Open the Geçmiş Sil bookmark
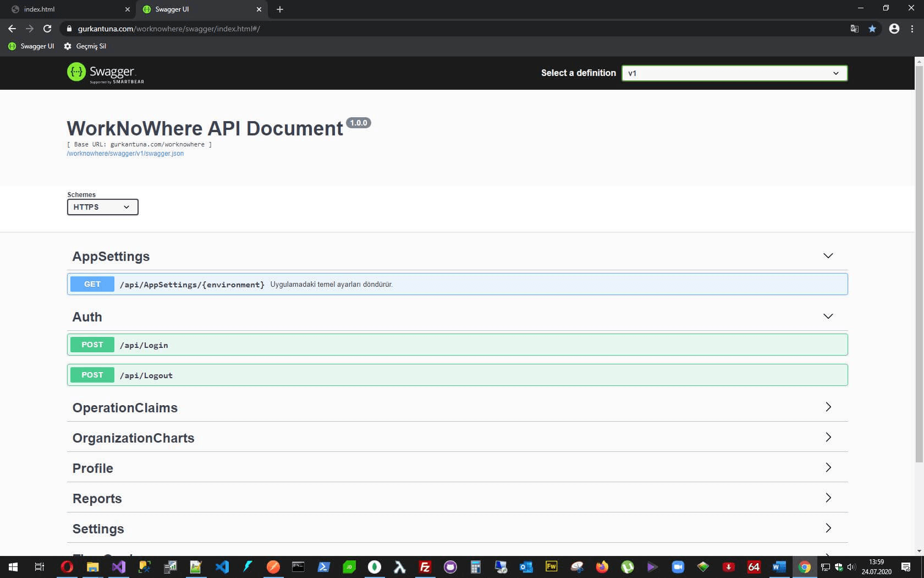 pyautogui.click(x=85, y=46)
